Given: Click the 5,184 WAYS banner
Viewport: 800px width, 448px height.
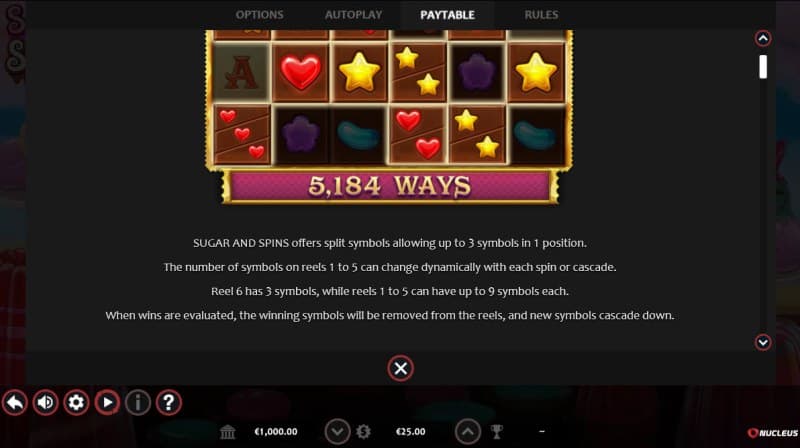Looking at the screenshot, I should (x=390, y=186).
